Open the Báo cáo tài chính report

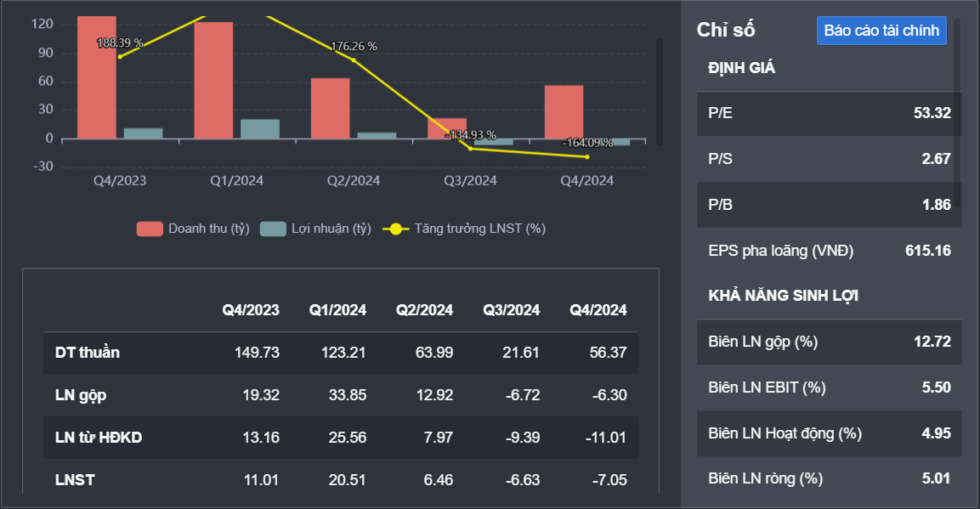[x=881, y=31]
